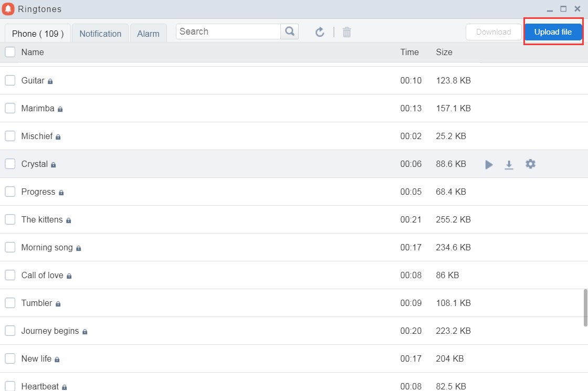Click into the Search field
Image resolution: width=588 pixels, height=391 pixels.
pos(228,31)
